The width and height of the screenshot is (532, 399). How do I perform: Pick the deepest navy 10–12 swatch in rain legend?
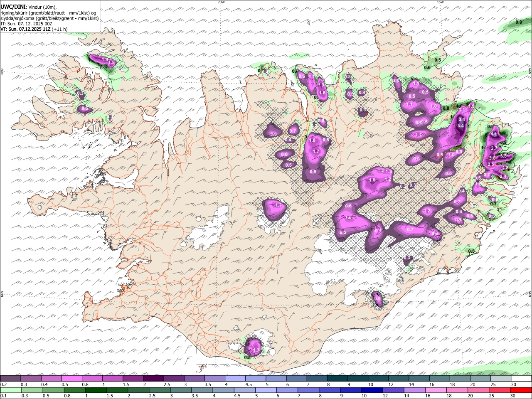[x=372, y=390]
